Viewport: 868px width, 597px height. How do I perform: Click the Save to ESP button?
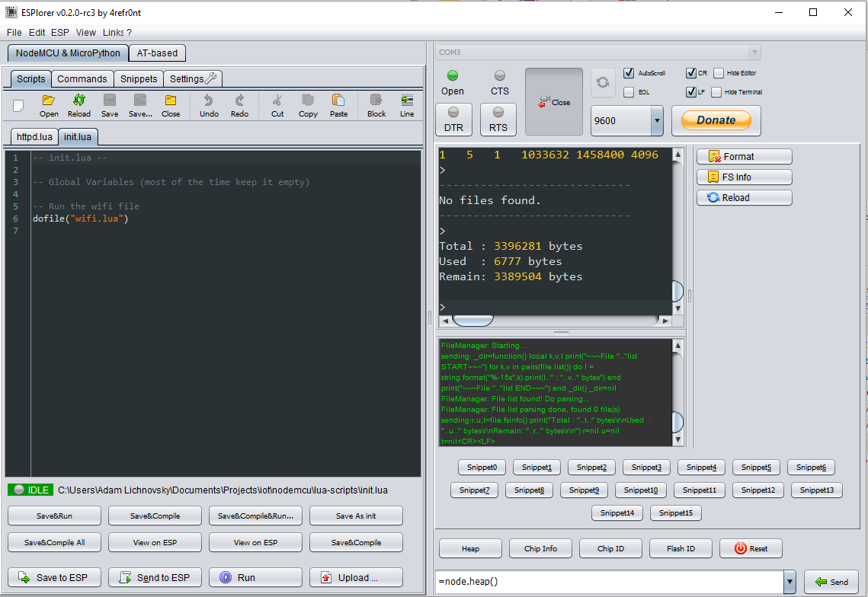53,577
